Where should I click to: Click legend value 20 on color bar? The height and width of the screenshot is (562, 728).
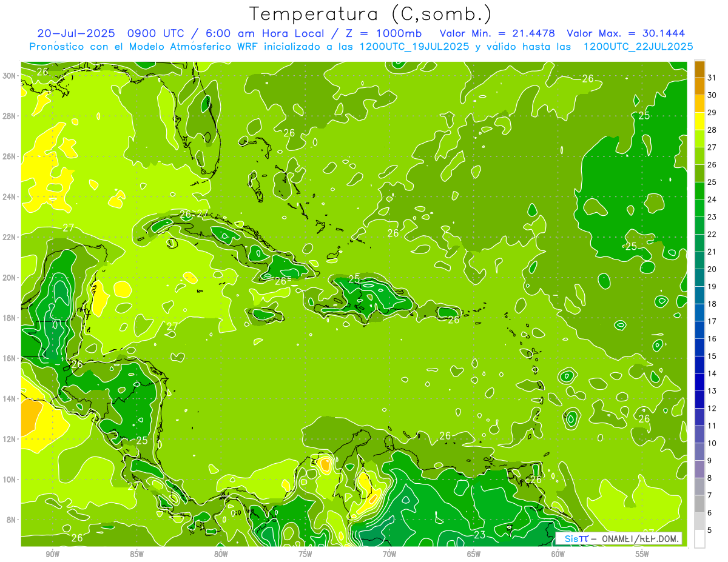click(712, 269)
